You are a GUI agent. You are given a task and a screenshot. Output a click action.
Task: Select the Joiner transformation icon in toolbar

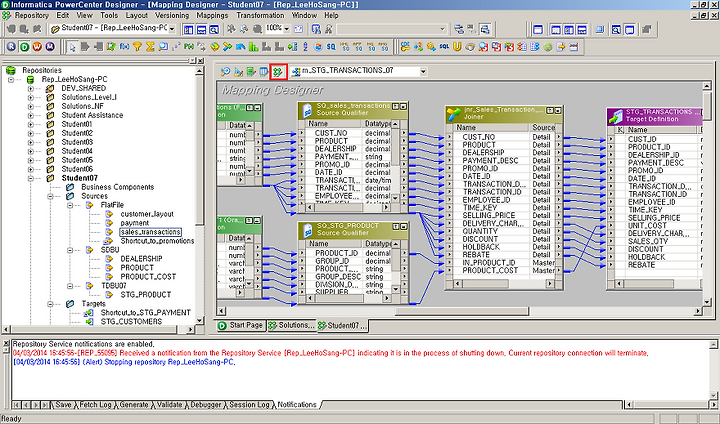pyautogui.click(x=227, y=47)
